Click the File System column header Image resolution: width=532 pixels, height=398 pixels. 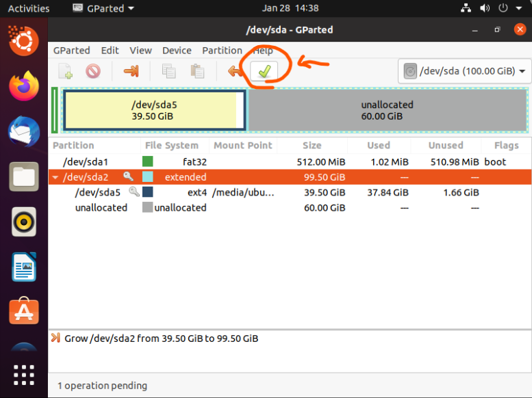click(175, 146)
